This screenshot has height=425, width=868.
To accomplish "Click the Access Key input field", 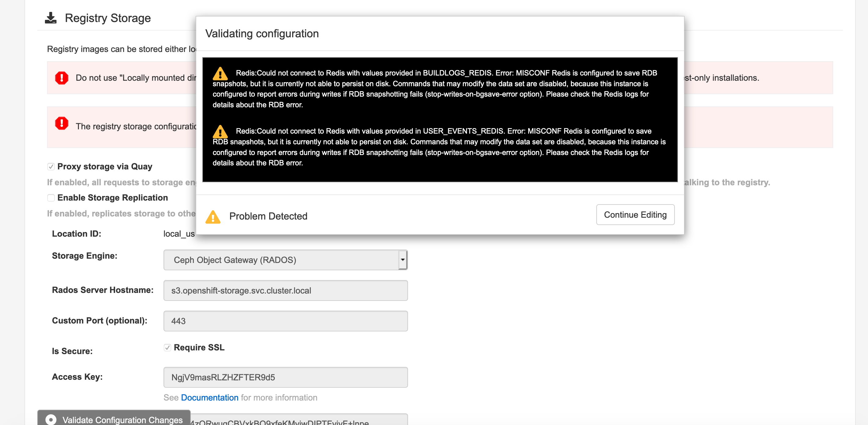I will pyautogui.click(x=285, y=377).
